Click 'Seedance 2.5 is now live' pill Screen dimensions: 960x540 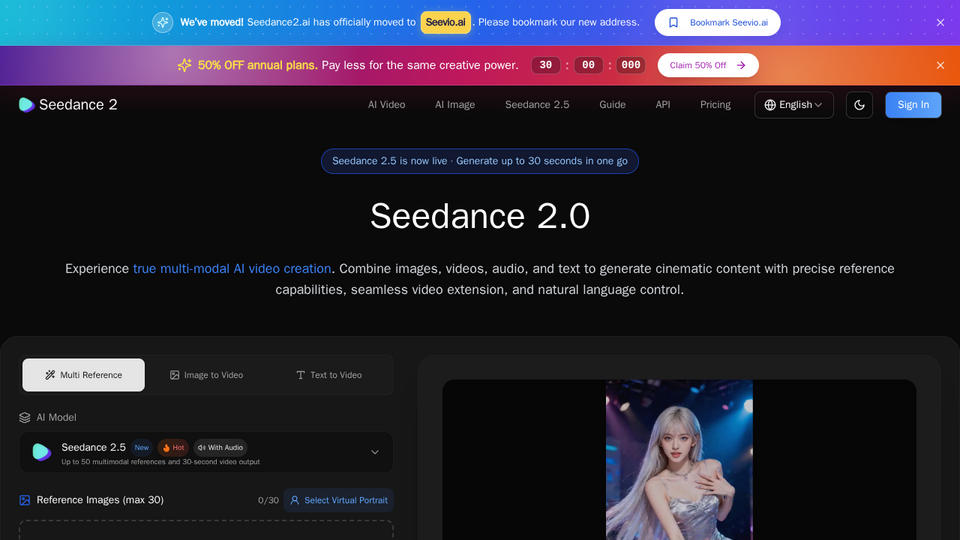click(479, 161)
